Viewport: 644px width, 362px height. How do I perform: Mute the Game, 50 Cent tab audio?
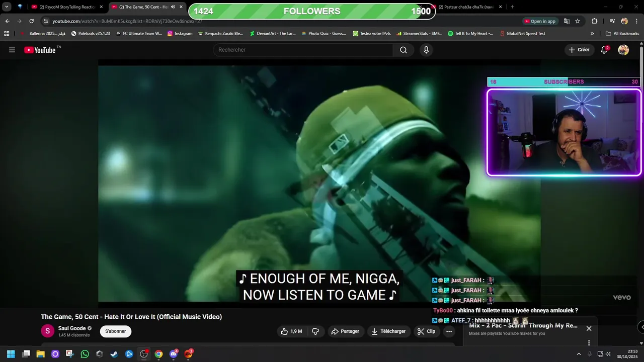tap(173, 7)
